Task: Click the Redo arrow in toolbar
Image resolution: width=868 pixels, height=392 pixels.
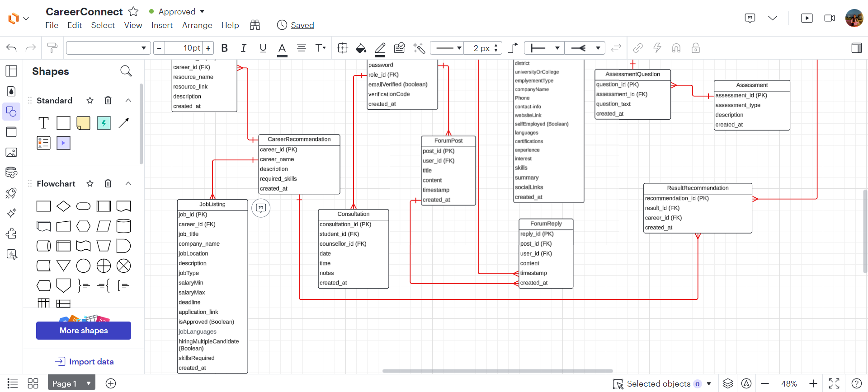Action: coord(31,48)
